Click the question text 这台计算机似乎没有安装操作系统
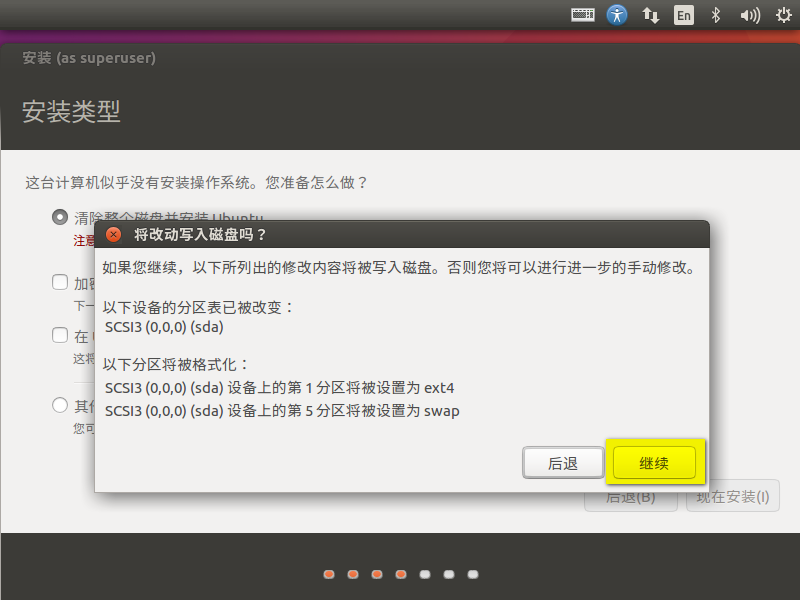Viewport: 800px width, 600px height. tap(196, 182)
